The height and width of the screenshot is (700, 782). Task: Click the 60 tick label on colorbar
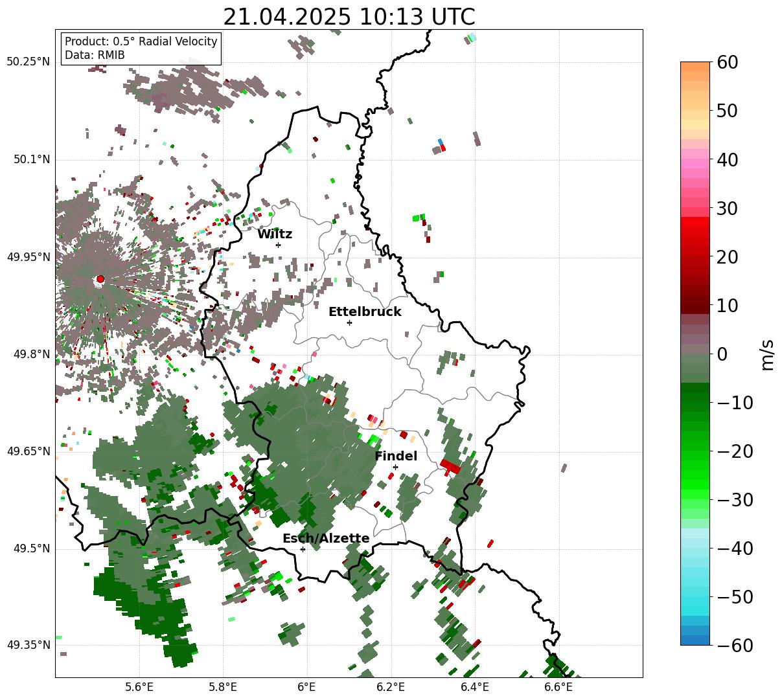point(729,62)
